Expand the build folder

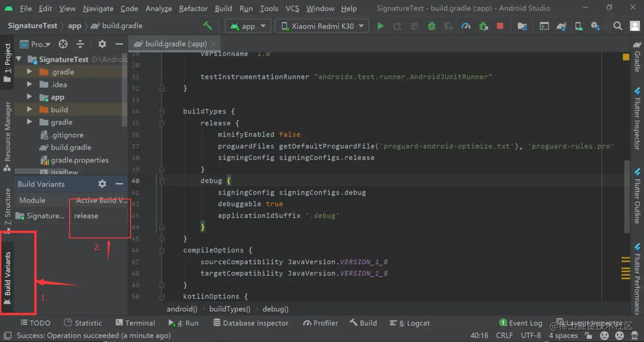click(30, 110)
